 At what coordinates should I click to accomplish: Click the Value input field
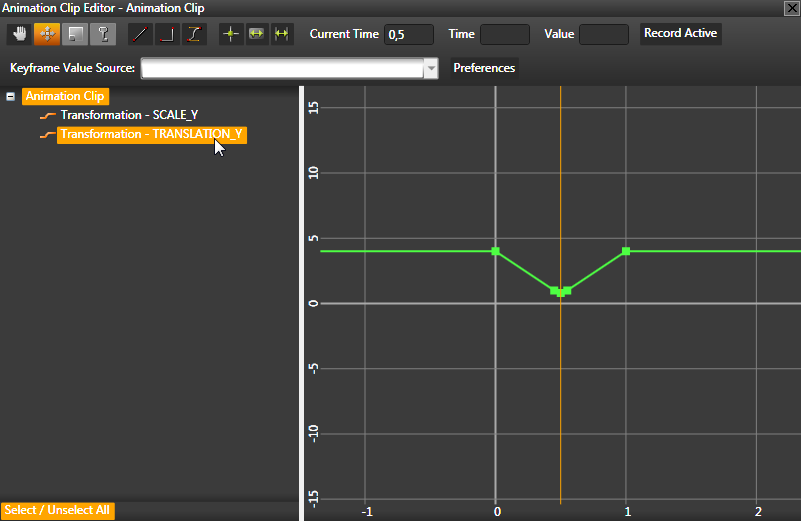coord(604,35)
